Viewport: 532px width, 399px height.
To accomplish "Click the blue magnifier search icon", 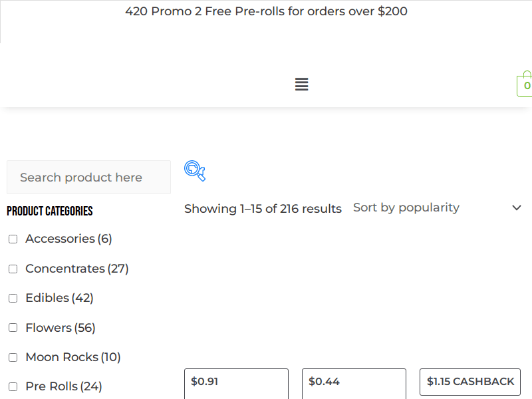I will (x=194, y=171).
